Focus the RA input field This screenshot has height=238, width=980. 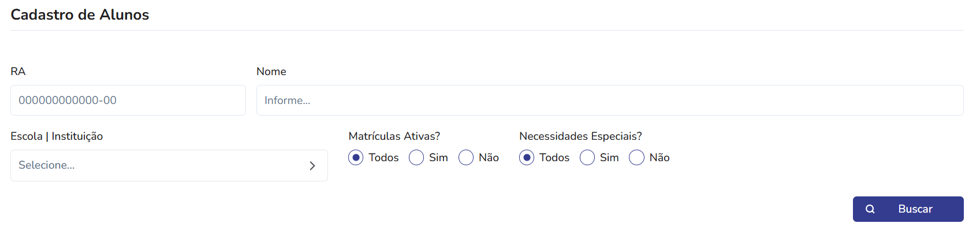coord(128,101)
